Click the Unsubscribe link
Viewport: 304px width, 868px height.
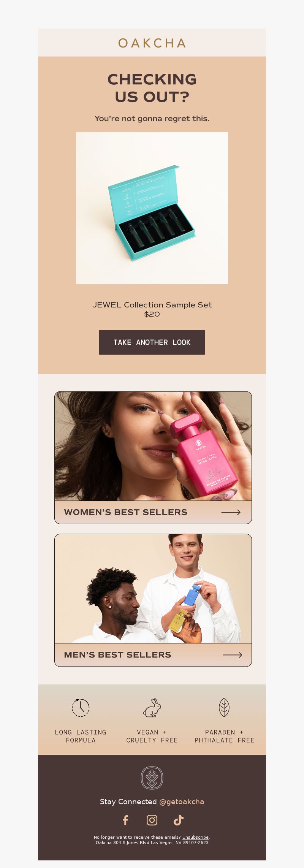click(x=195, y=837)
